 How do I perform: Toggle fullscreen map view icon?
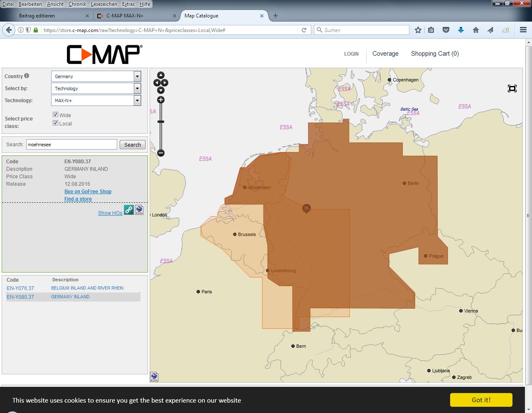coord(512,88)
